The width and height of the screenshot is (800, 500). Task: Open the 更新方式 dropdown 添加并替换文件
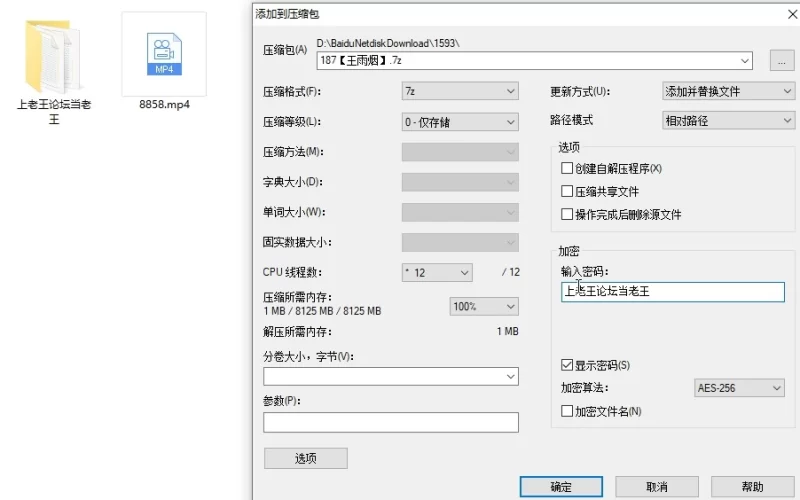[728, 91]
